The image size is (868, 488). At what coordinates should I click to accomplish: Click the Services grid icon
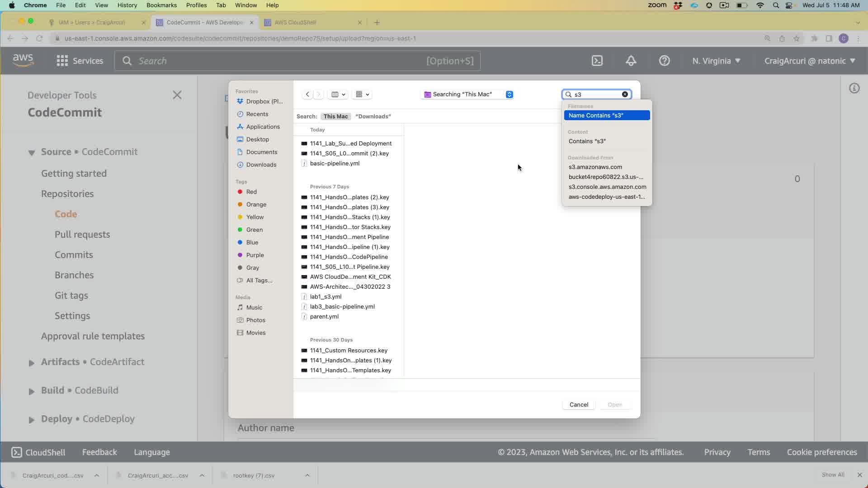coord(62,61)
